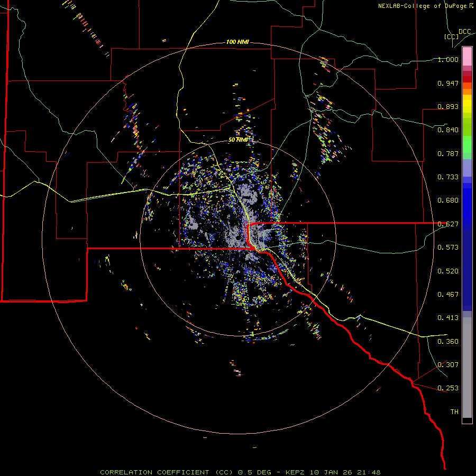The width and height of the screenshot is (476, 476).
Task: Click the TH threshold label
Action: (454, 412)
